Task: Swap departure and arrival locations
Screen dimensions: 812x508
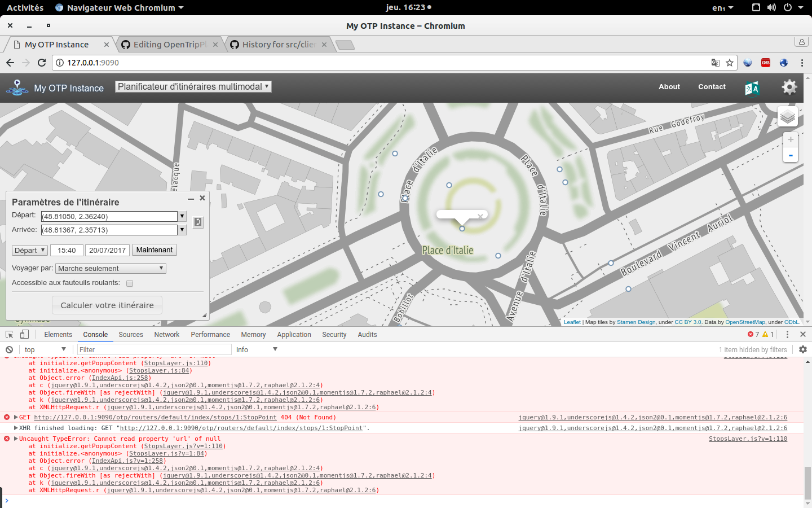Action: [198, 222]
